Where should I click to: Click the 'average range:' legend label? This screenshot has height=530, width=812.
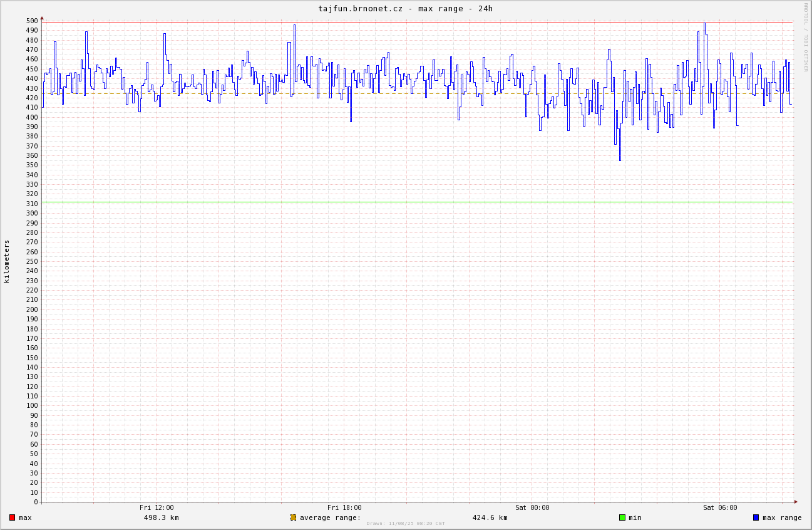click(330, 517)
